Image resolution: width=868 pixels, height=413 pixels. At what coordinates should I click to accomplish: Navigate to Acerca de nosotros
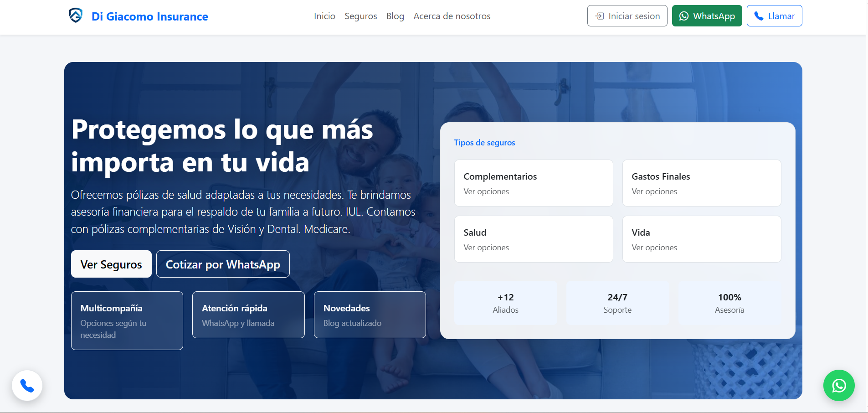pyautogui.click(x=452, y=16)
